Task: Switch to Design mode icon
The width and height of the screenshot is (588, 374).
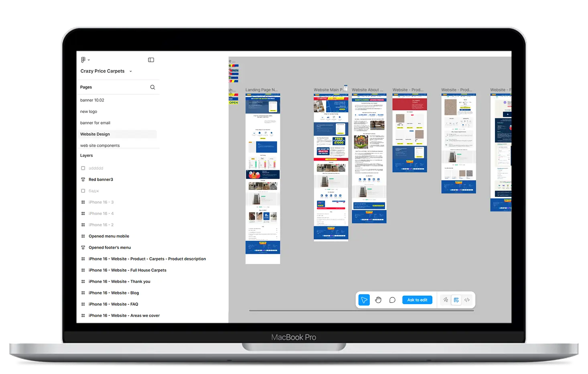Action: coord(456,300)
